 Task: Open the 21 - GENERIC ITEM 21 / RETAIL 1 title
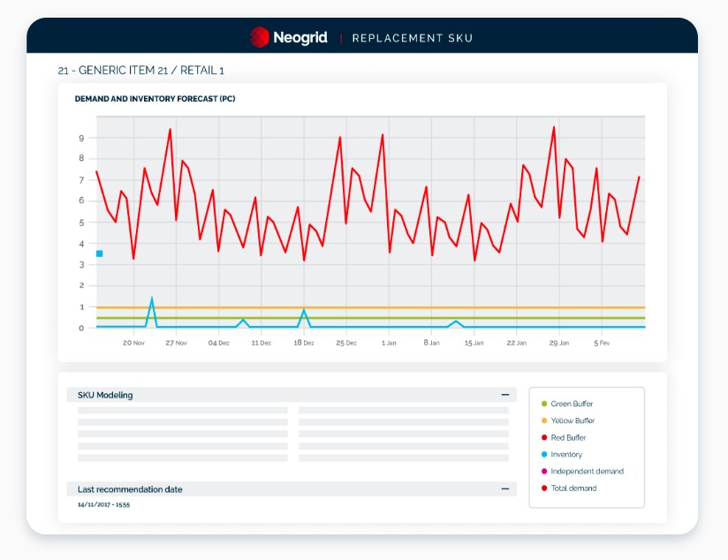(x=141, y=70)
